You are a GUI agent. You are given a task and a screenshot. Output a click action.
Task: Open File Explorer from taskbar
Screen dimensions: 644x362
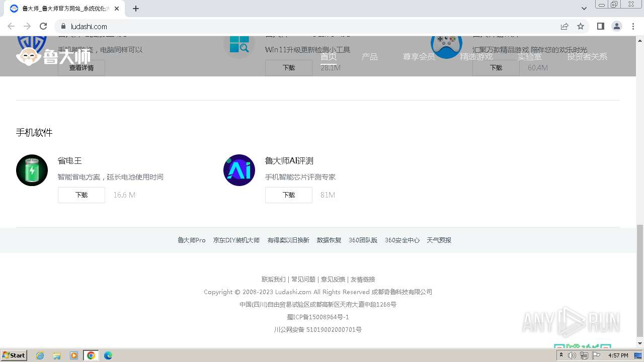[x=57, y=355]
